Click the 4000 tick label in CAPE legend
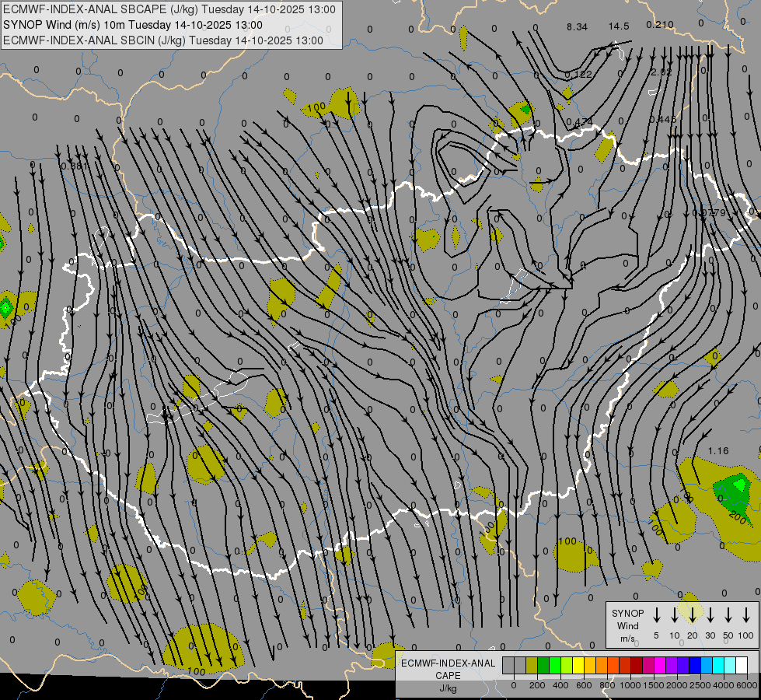 pyautogui.click(x=724, y=685)
